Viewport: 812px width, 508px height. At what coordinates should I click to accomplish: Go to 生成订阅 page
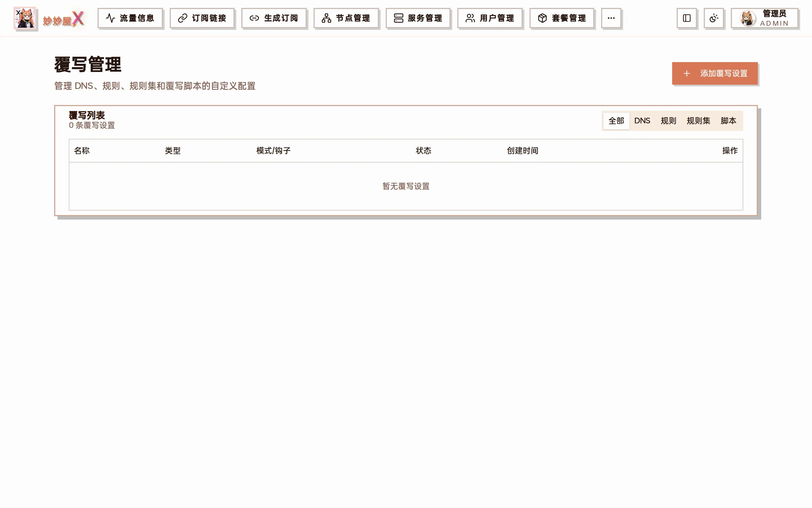274,18
